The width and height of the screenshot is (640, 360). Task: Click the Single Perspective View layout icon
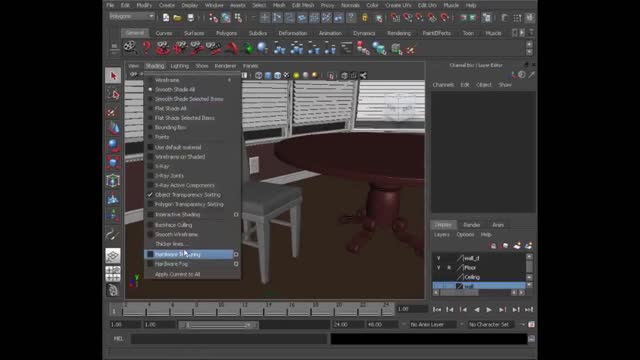coord(113,256)
